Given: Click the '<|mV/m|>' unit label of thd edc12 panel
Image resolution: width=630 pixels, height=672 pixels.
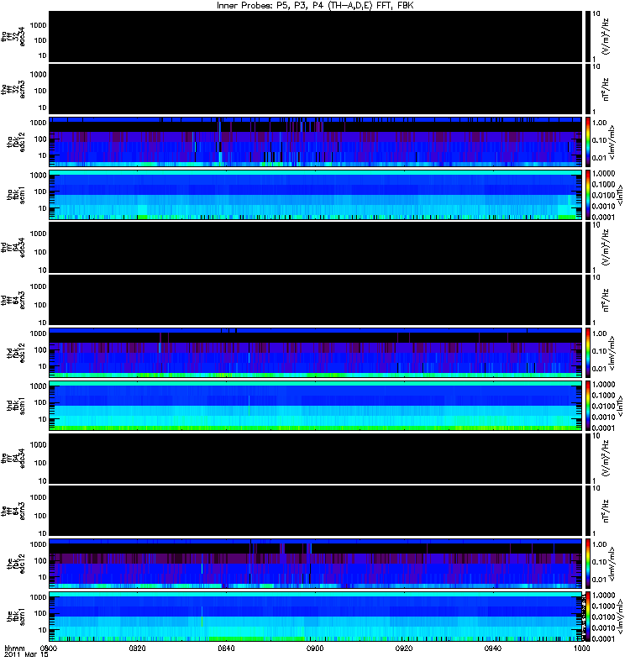Looking at the screenshot, I should [612, 353].
